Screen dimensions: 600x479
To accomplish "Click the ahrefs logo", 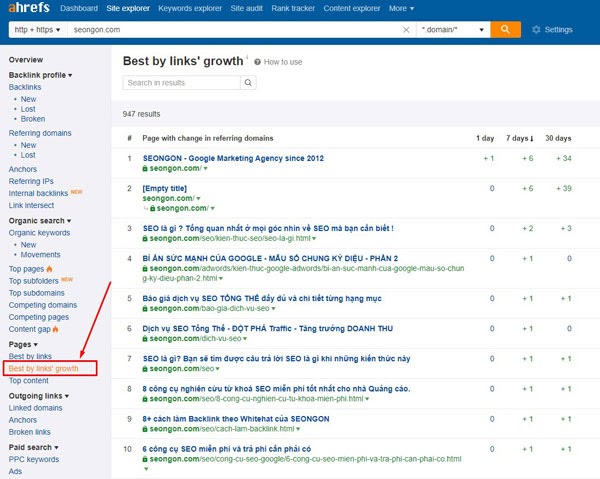I will (x=29, y=7).
